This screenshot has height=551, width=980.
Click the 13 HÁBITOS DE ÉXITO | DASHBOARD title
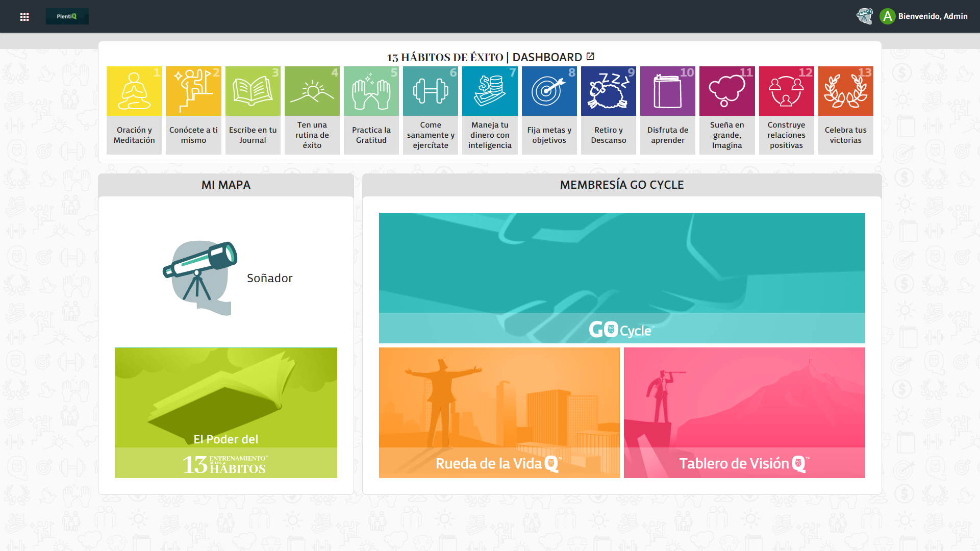[484, 57]
